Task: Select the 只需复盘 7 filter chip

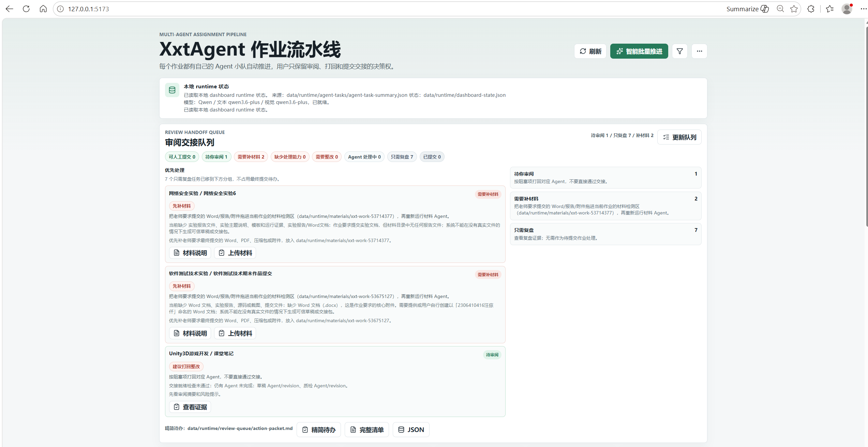Action: pyautogui.click(x=402, y=157)
